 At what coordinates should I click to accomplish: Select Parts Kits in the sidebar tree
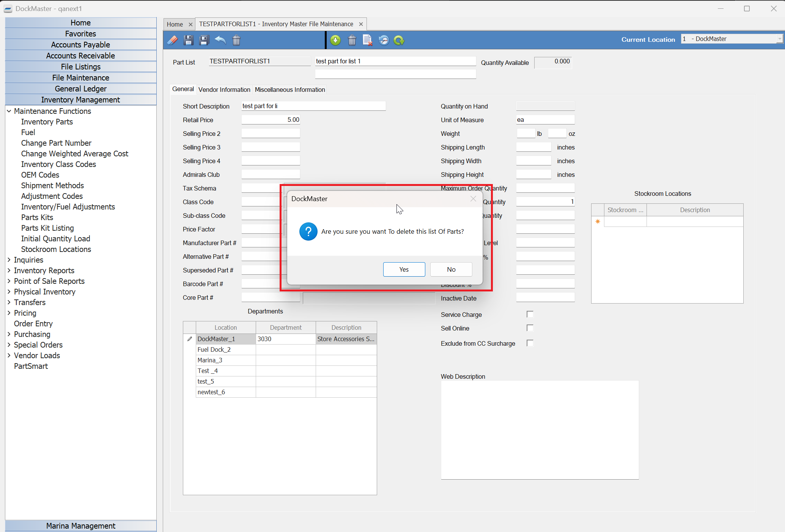tap(37, 217)
